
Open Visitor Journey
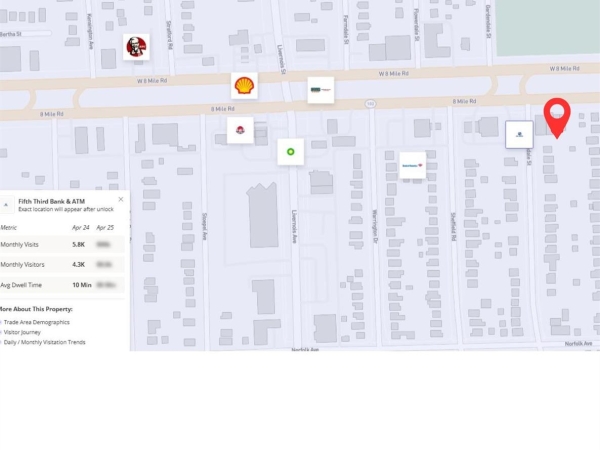22,332
